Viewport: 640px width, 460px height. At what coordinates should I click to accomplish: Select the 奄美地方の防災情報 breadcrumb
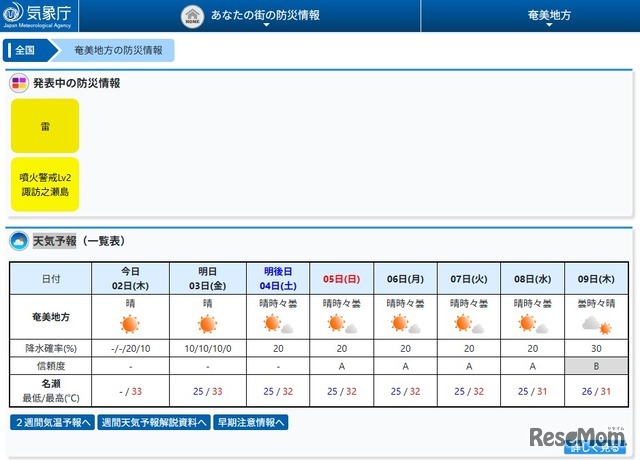[x=118, y=50]
